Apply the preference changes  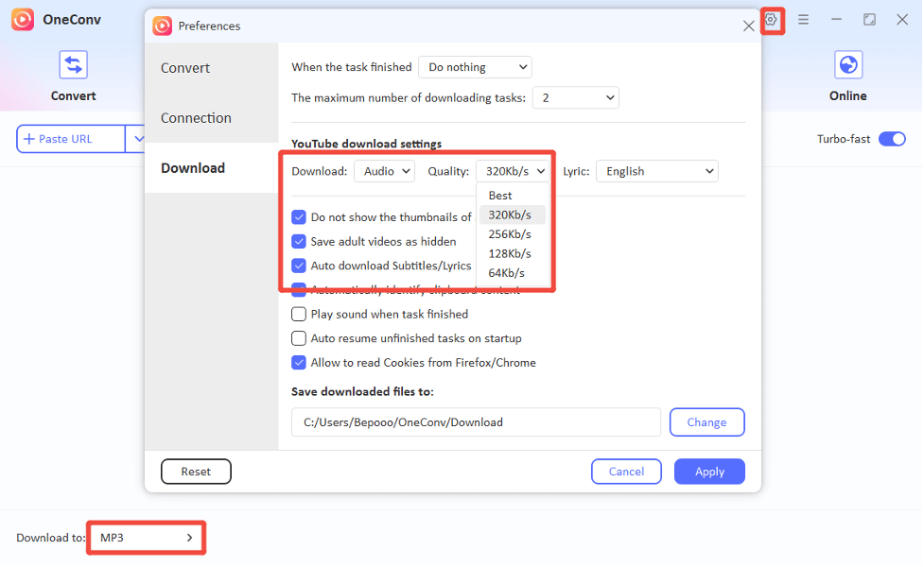coord(709,471)
